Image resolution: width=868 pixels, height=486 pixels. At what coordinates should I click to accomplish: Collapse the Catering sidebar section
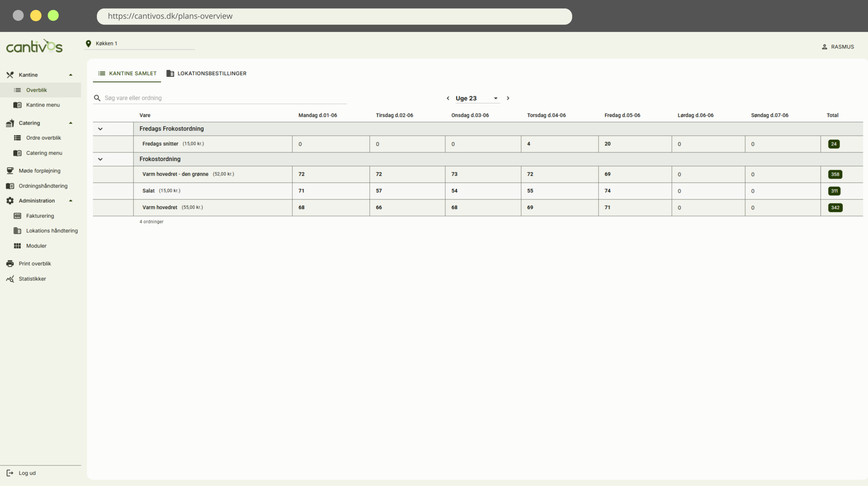pos(71,123)
